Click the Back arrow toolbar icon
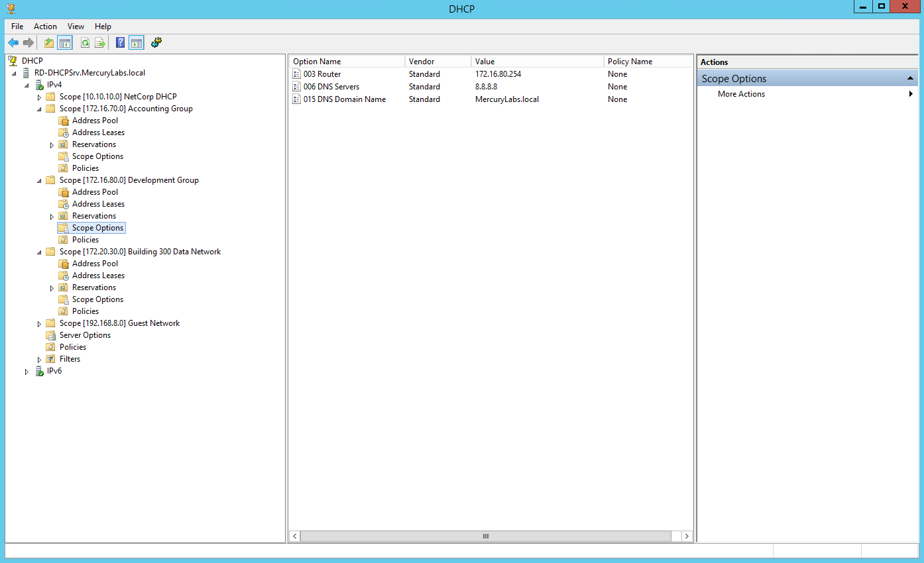Viewport: 924px width, 563px height. point(13,43)
